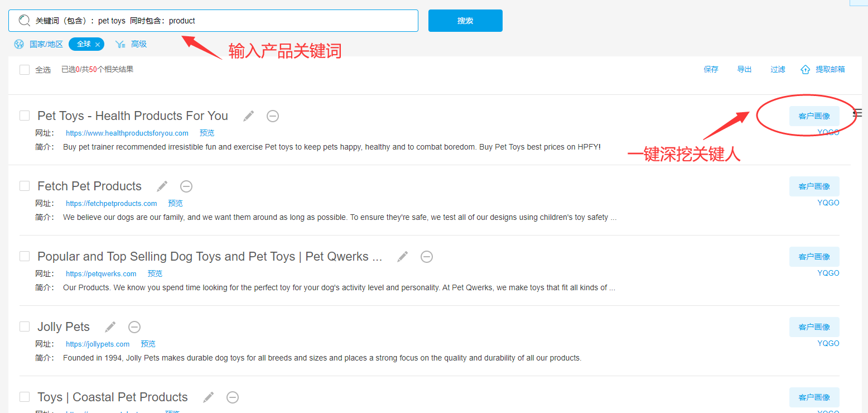The height and width of the screenshot is (413, 868).
Task: Click 预览 beside jollypets.com
Action: [x=148, y=344]
